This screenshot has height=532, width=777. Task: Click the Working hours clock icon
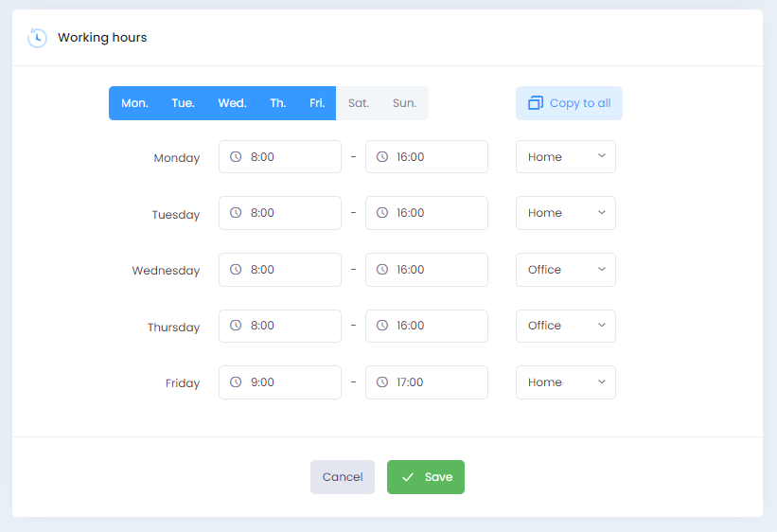coord(37,38)
